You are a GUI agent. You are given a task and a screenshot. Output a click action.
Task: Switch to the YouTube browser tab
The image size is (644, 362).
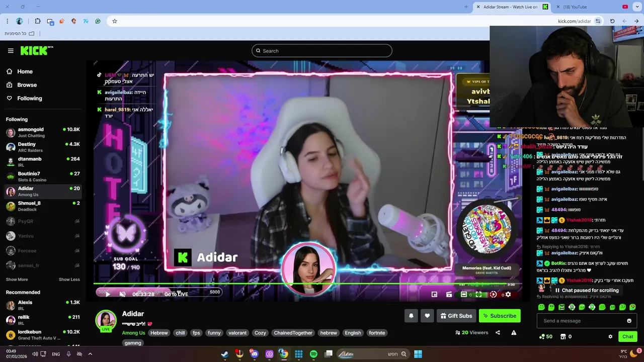click(x=593, y=7)
